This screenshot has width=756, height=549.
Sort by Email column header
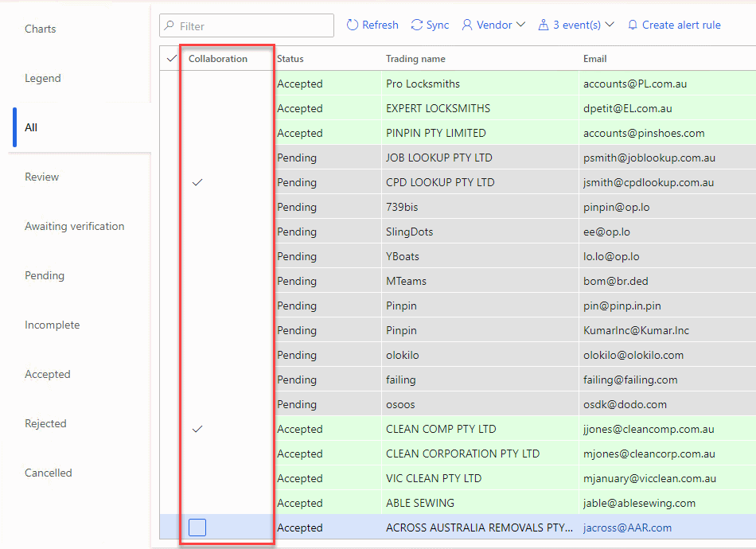[x=595, y=59]
